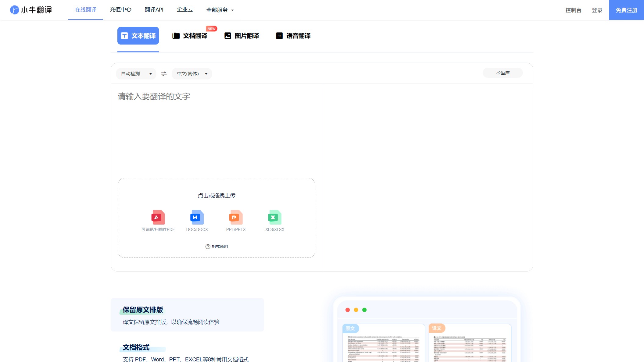This screenshot has width=644, height=362.
Task: Click the folder icon next to 文档翻译
Action: [x=176, y=36]
